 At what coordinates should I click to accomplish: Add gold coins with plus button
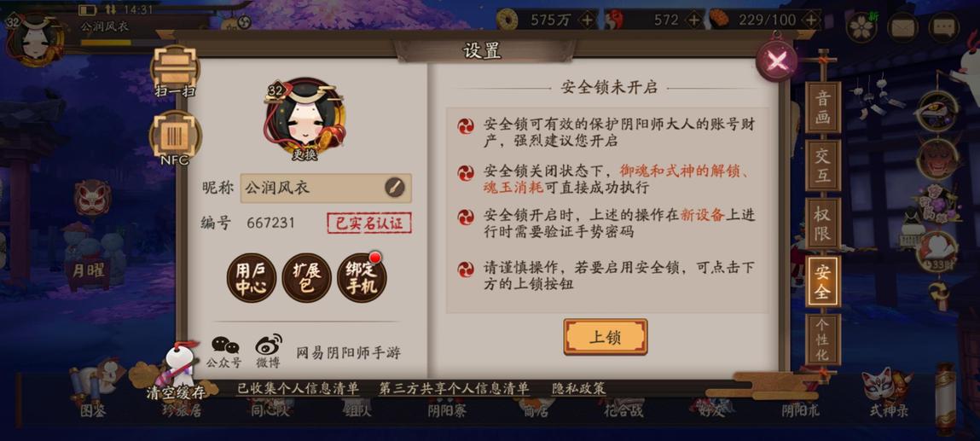point(587,20)
